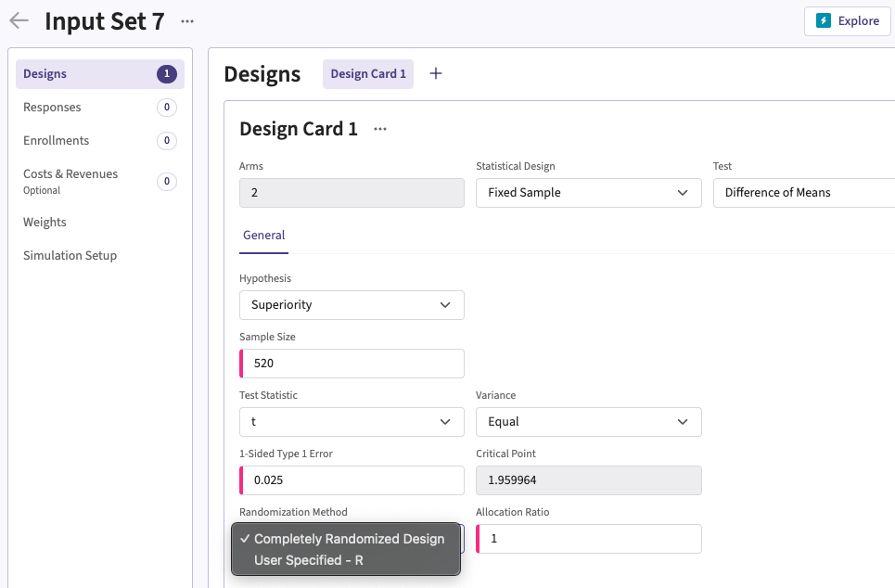Open Weights in the sidebar
The height and width of the screenshot is (588, 895).
point(45,223)
